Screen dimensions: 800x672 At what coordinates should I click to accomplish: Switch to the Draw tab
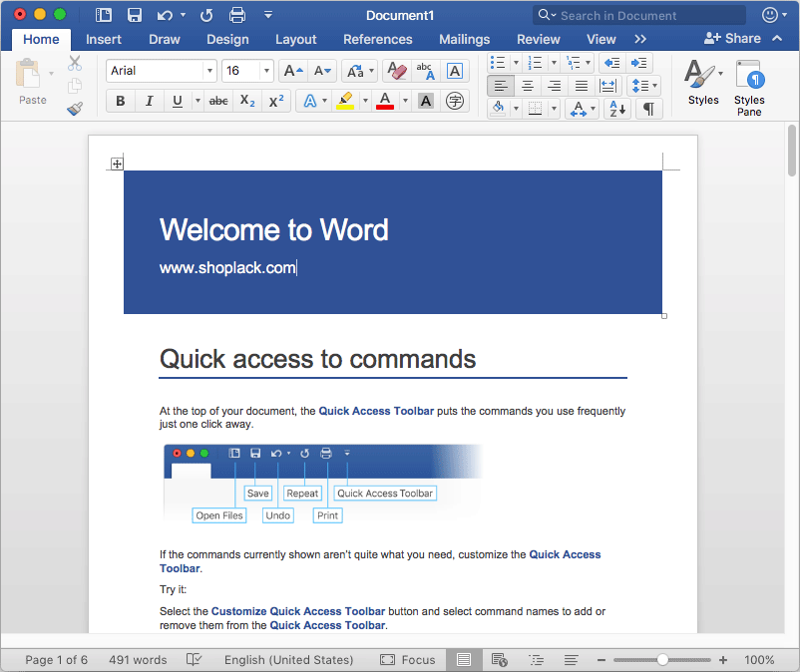pyautogui.click(x=165, y=39)
